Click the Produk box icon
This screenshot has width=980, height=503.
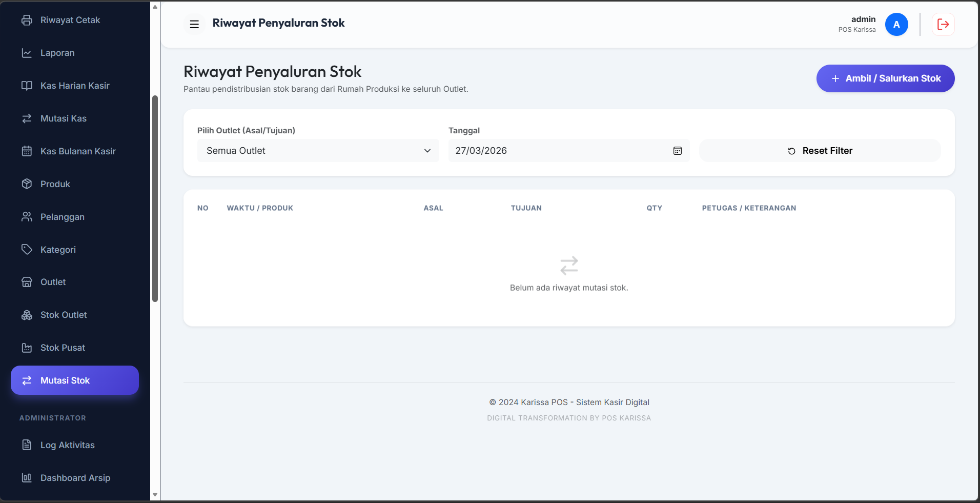[x=27, y=184]
